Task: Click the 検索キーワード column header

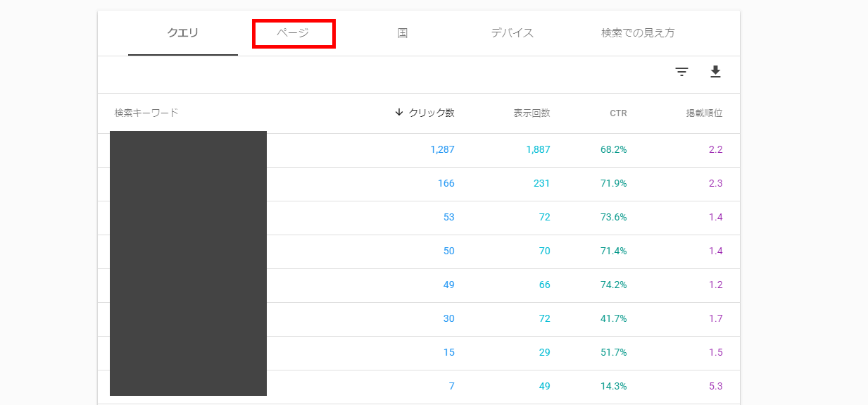Action: pyautogui.click(x=146, y=113)
